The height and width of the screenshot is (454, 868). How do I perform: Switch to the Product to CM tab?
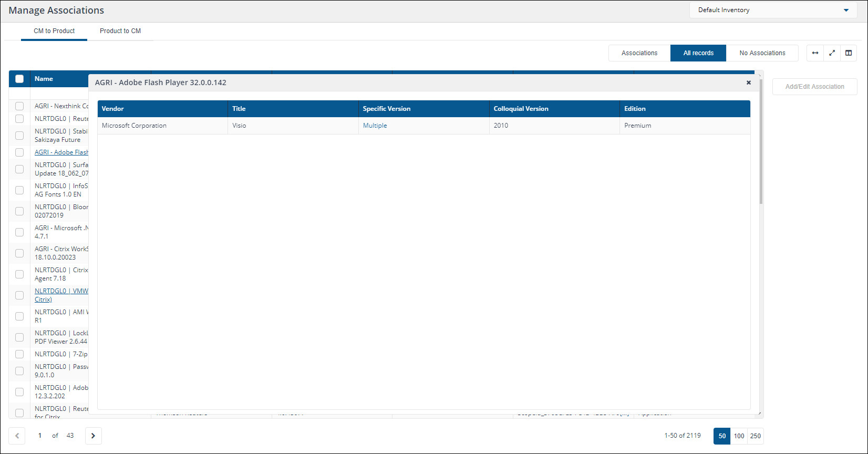click(120, 31)
